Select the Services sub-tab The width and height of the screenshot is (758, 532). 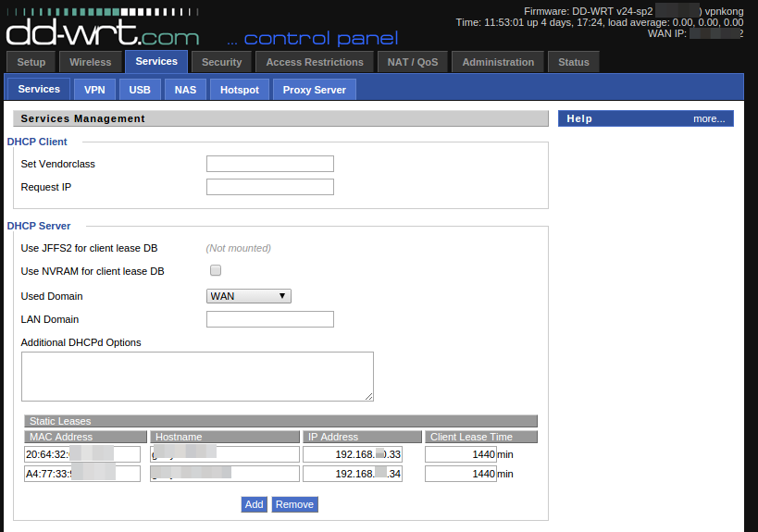click(x=39, y=89)
